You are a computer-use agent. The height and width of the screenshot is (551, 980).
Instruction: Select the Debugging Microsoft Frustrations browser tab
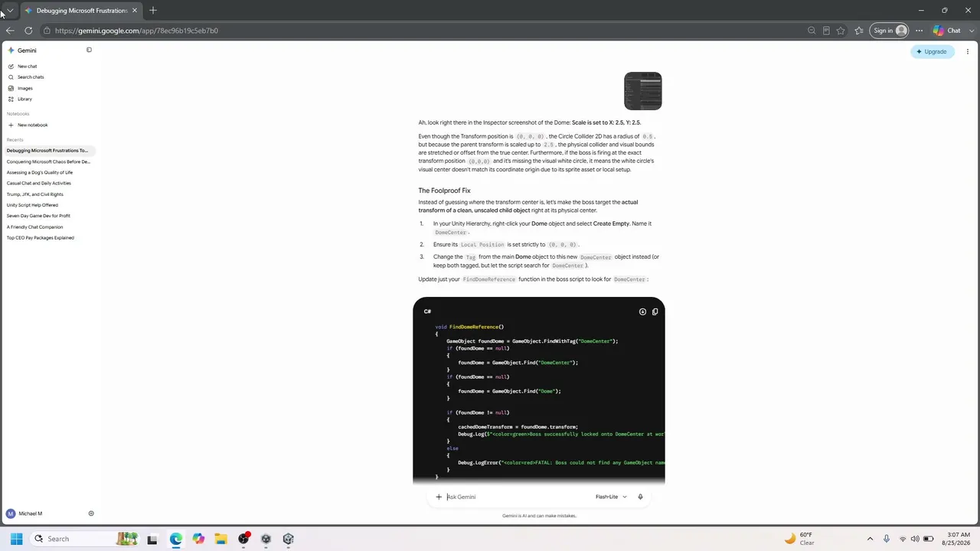tap(81, 10)
